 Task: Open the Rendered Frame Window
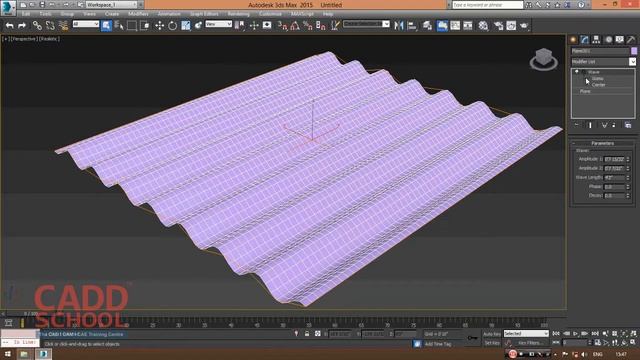[511, 25]
